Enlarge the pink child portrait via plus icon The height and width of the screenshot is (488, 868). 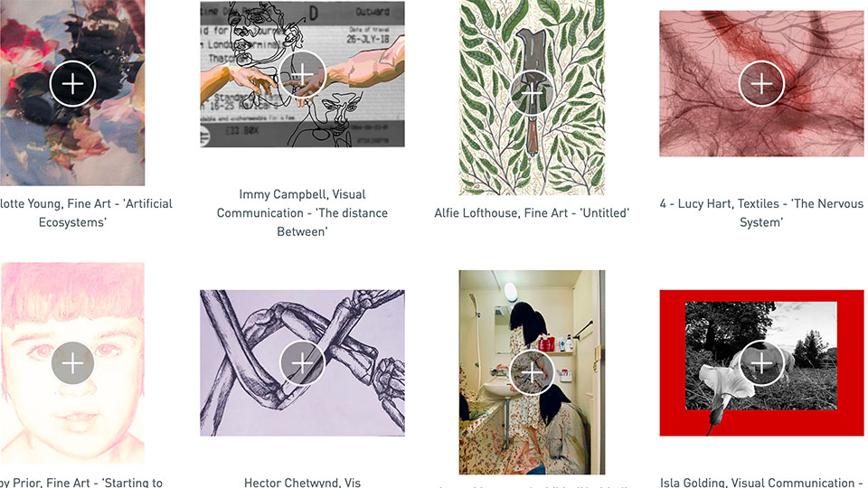(x=72, y=363)
